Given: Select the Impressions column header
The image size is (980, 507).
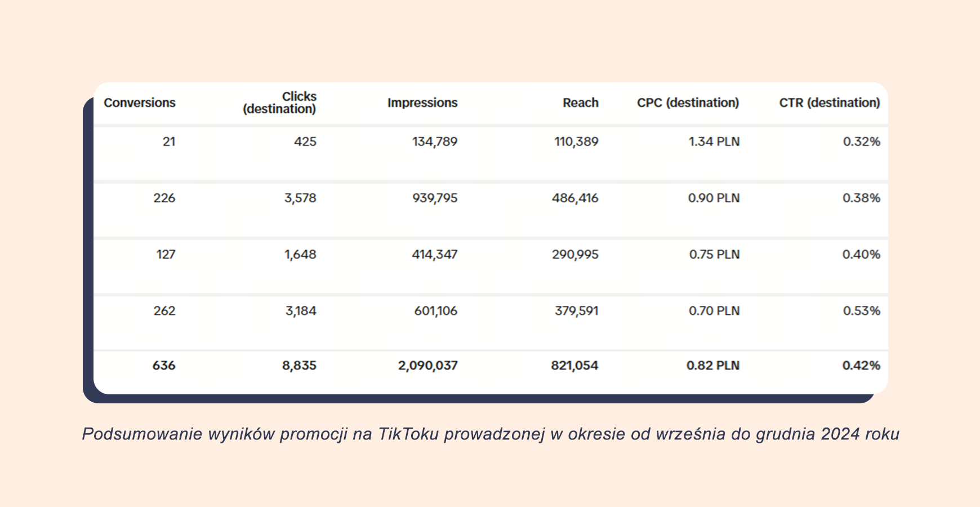Looking at the screenshot, I should 422,103.
